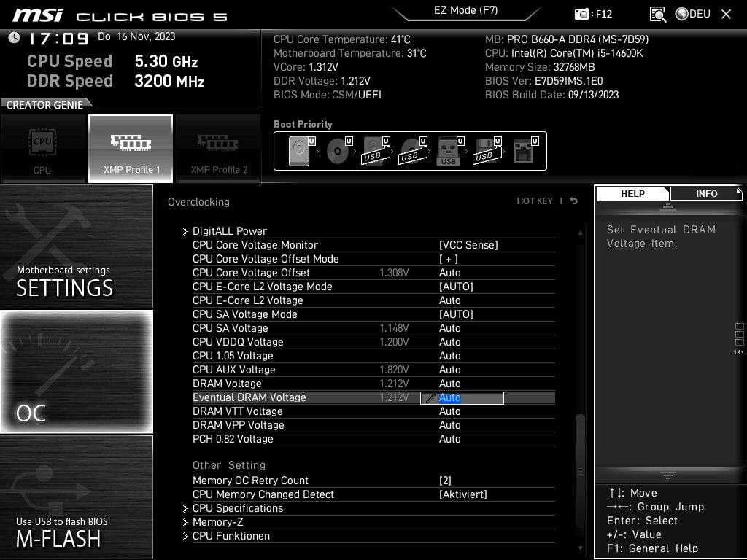Viewport: 747px width, 560px height.
Task: Edit the Eventual DRAM Voltage Auto field
Action: pos(462,398)
